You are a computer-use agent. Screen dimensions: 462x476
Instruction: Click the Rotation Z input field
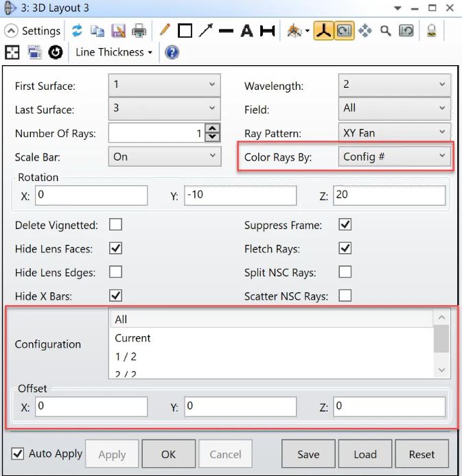point(389,195)
